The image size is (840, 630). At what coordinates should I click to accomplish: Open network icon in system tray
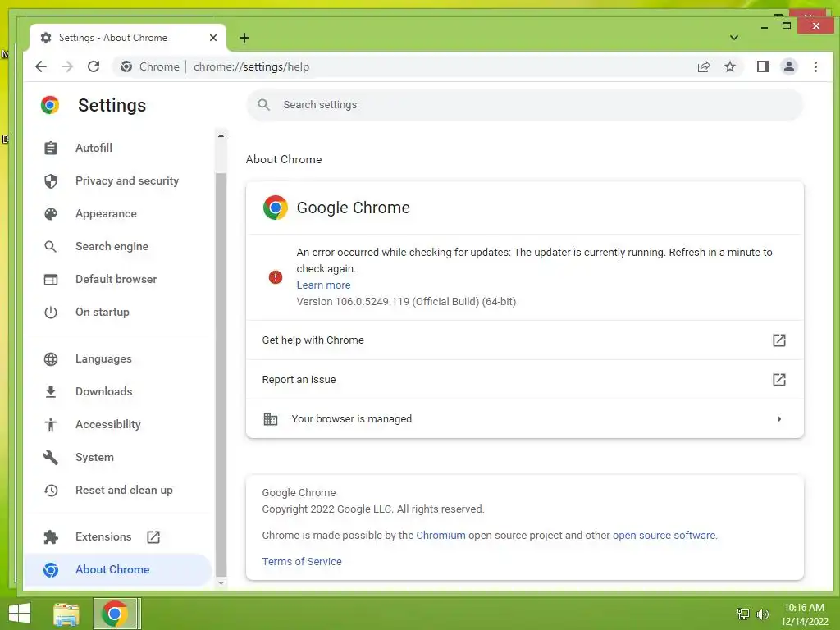(x=742, y=614)
